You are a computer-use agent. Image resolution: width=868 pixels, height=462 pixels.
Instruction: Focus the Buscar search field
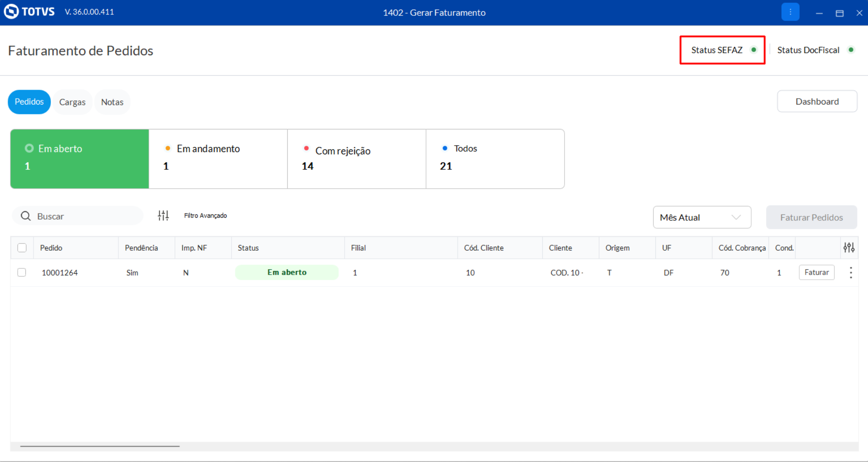pyautogui.click(x=78, y=216)
